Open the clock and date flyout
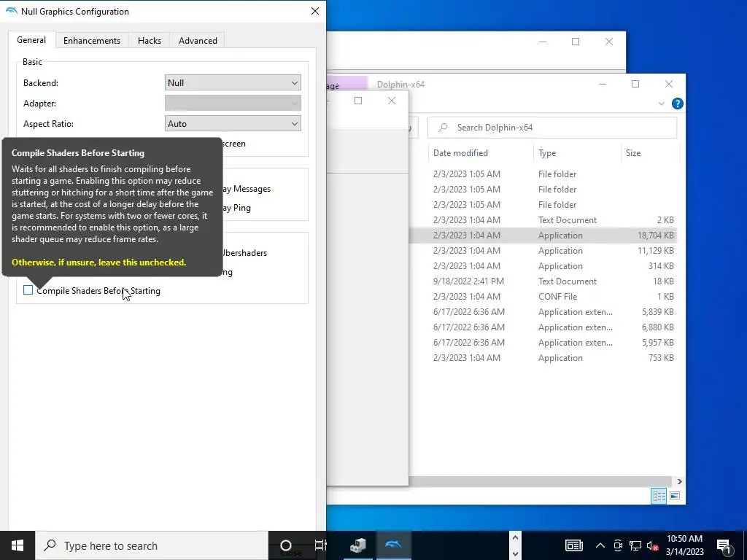 click(x=684, y=545)
